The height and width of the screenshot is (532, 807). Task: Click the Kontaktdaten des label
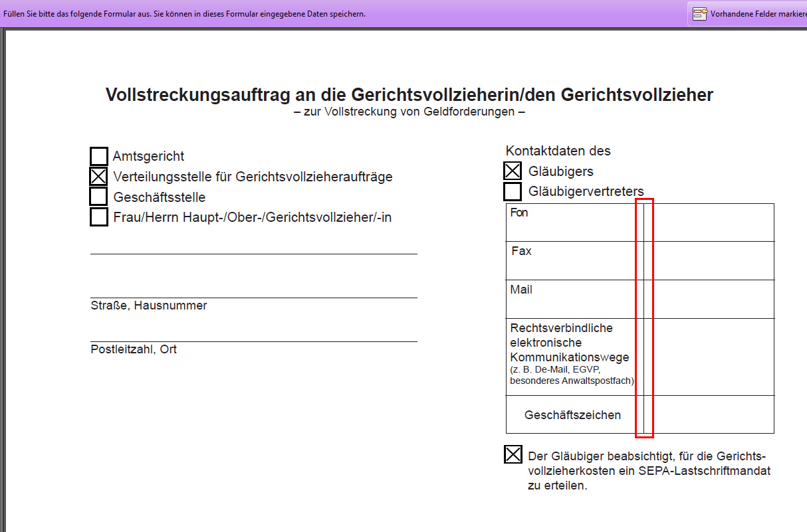click(558, 151)
